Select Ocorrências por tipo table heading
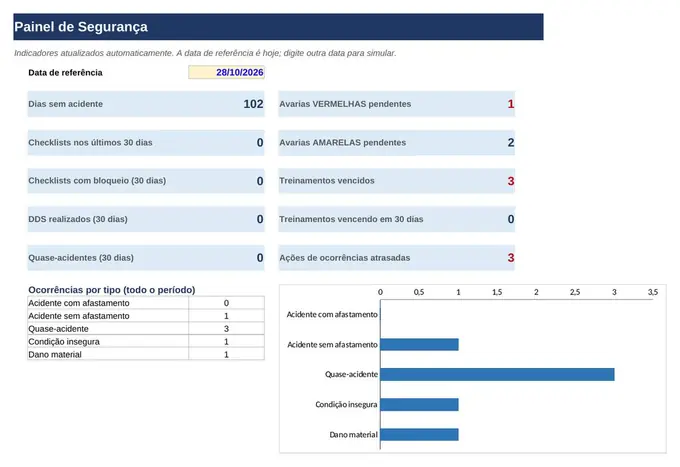680x467 pixels. click(112, 290)
